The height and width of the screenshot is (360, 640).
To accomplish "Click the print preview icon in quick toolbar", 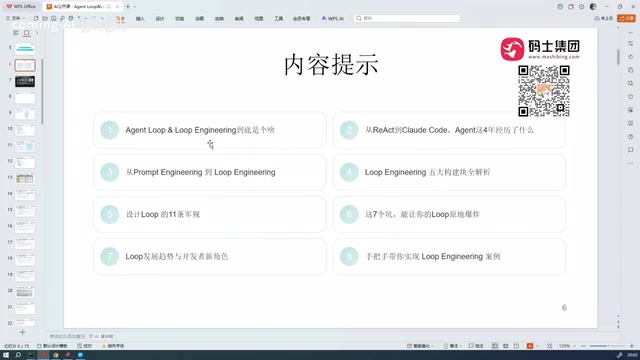I will [x=62, y=18].
